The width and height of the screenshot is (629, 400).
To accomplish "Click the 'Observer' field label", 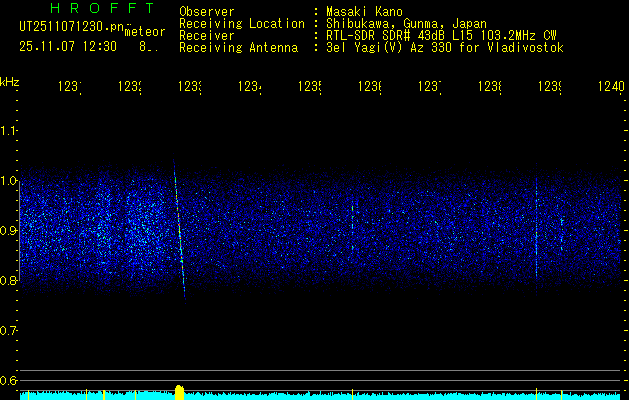I will (x=206, y=11).
